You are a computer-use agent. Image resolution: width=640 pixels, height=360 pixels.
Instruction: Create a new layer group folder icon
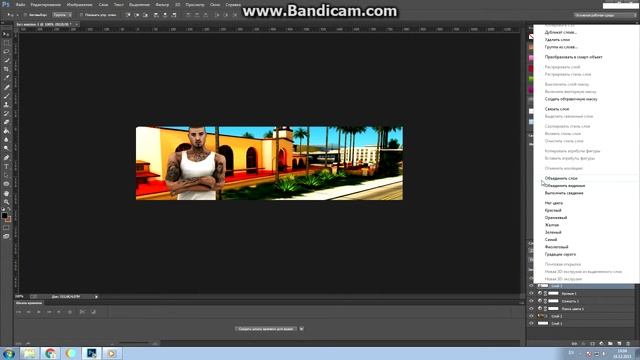tap(610, 344)
